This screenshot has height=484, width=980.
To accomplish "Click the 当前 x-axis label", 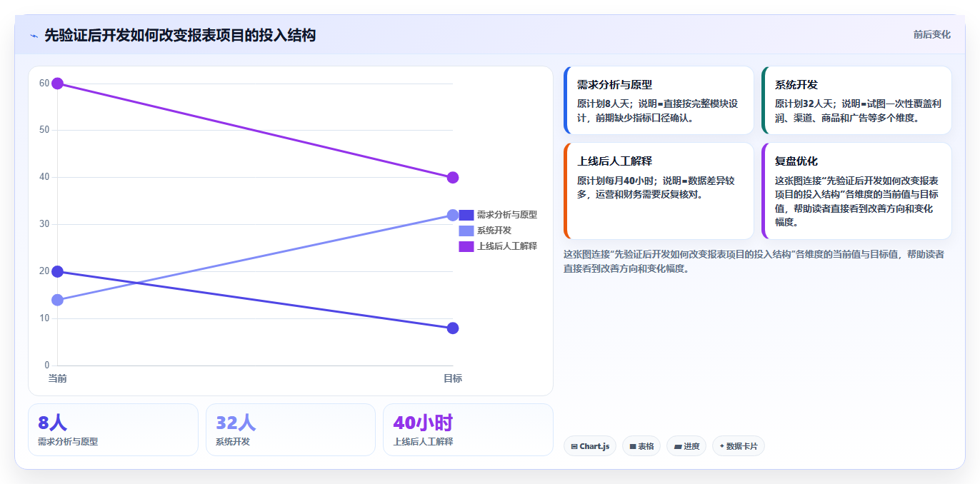I will coord(57,378).
